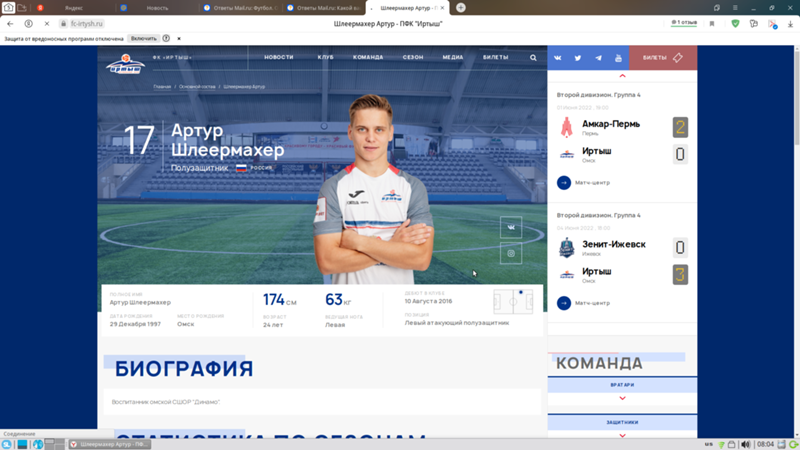Go back with the browser arrow
This screenshot has width=800, height=450.
point(10,23)
